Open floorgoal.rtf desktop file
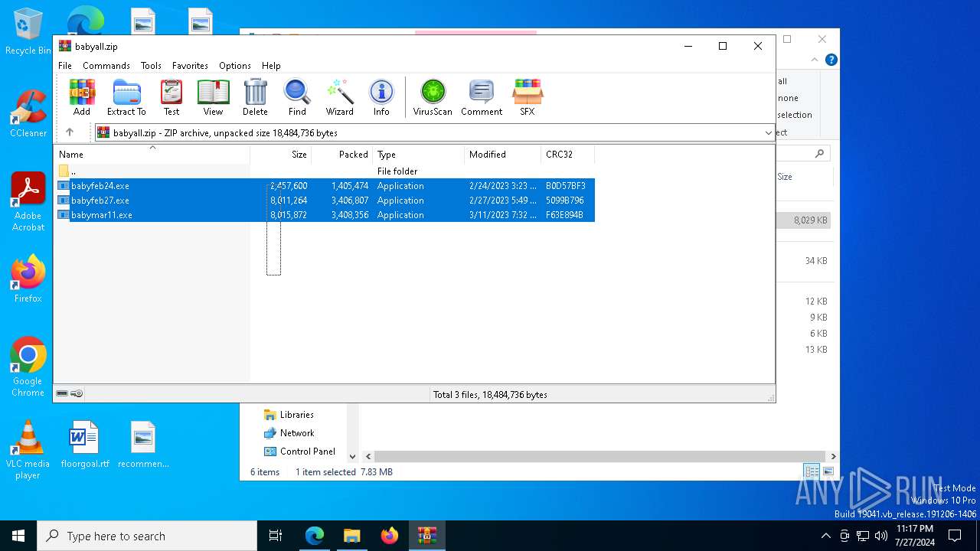Viewport: 980px width, 551px height. [x=85, y=445]
